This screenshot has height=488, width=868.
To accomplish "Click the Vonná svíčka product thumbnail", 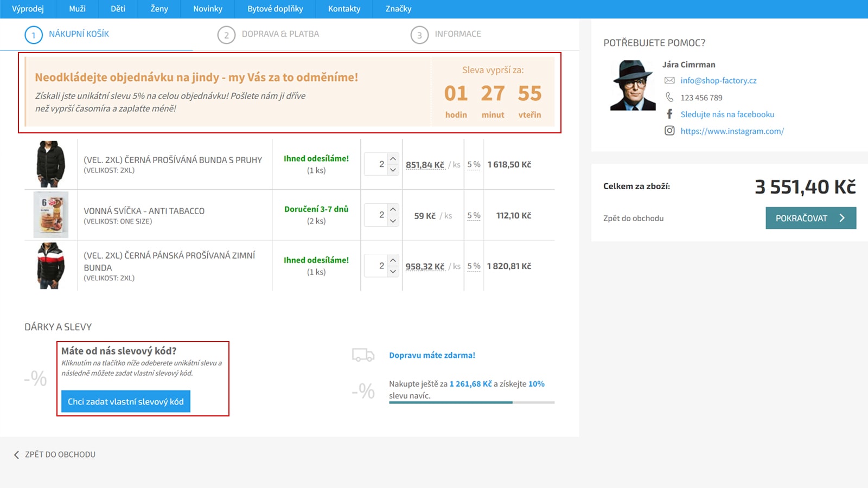I will (51, 215).
